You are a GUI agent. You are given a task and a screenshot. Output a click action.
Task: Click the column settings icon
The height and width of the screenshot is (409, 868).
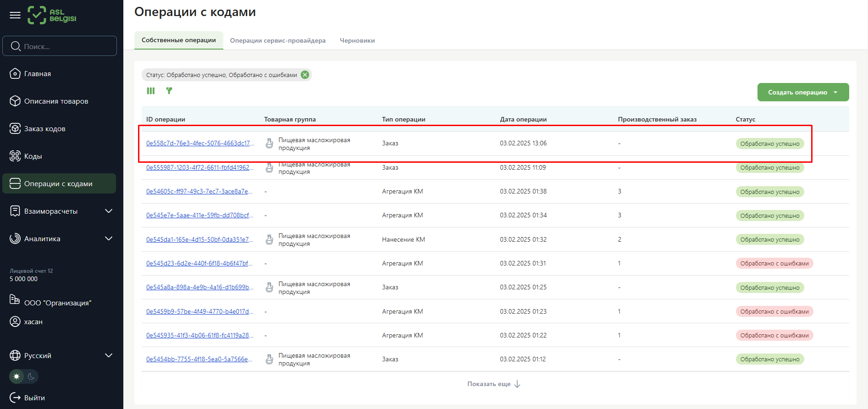click(x=151, y=91)
